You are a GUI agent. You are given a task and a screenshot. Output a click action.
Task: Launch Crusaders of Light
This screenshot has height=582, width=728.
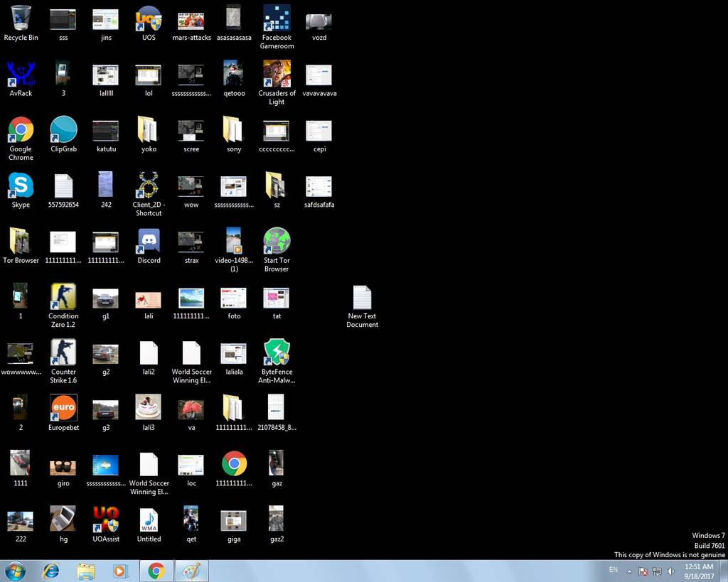(x=277, y=74)
